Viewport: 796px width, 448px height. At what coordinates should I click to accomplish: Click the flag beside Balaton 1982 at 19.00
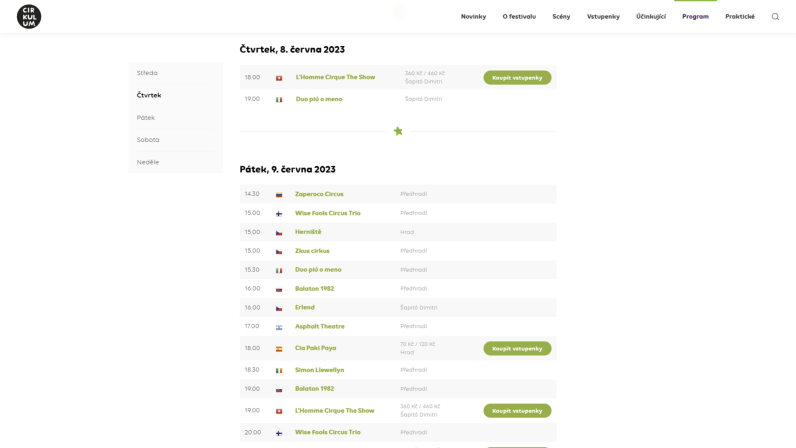tap(279, 390)
